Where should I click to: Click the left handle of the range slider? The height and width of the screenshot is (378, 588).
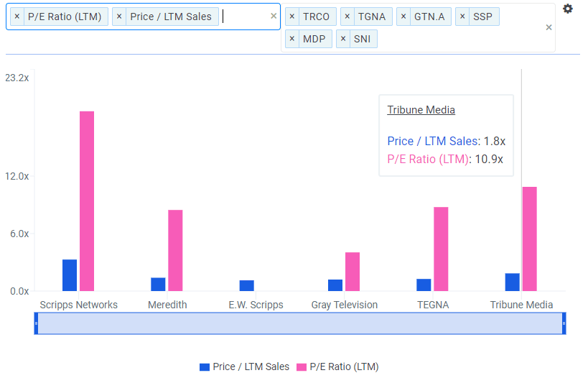[x=37, y=323]
